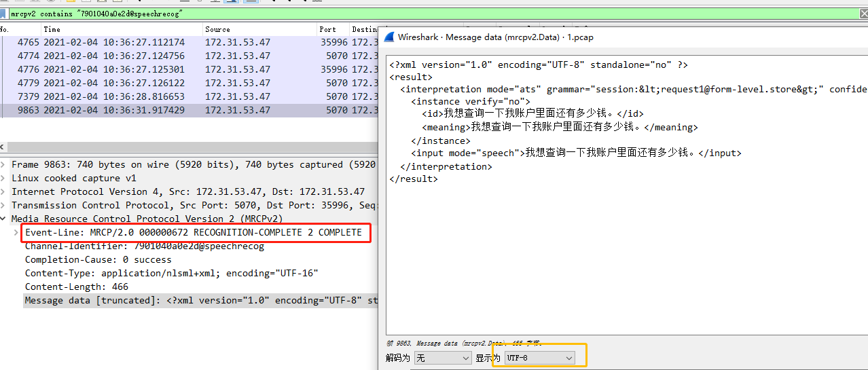Expand the Transmission Control Protocol node
This screenshot has width=868, height=370.
coord(5,206)
